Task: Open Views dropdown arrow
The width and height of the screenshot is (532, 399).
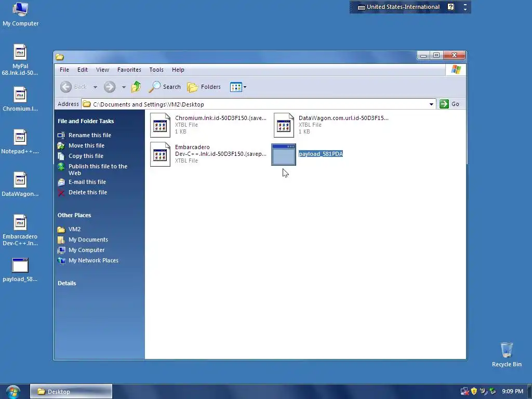Action: (x=245, y=87)
